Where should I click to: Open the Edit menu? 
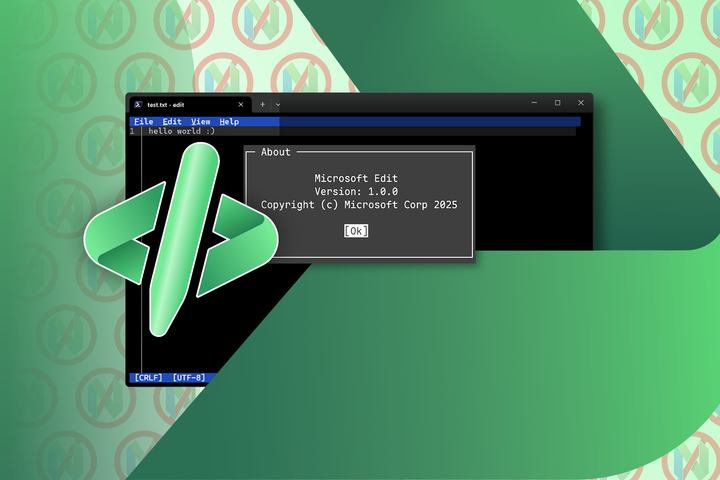(172, 122)
